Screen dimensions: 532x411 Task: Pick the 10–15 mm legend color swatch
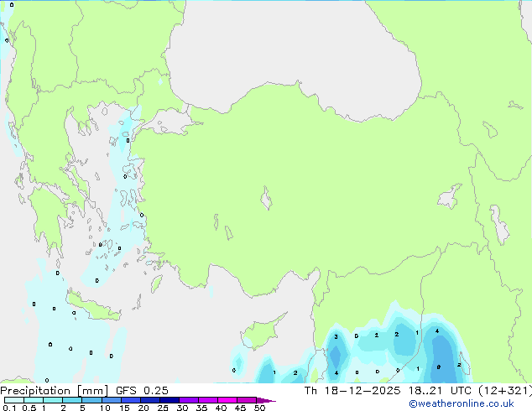click(111, 400)
